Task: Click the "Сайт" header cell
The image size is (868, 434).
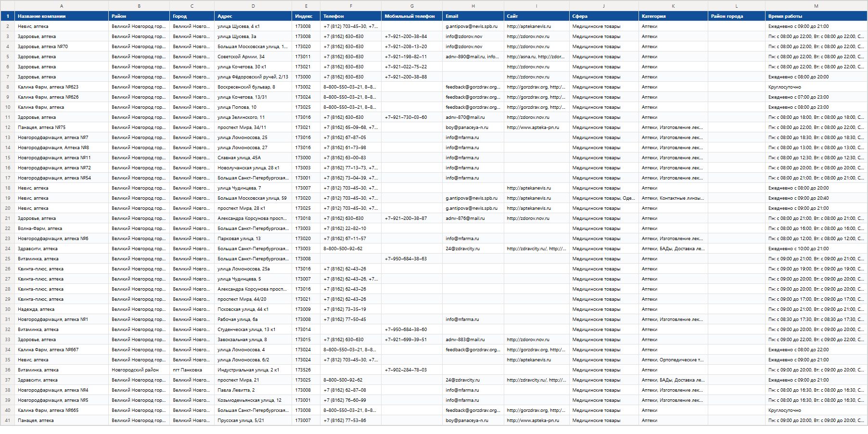Action: 536,16
